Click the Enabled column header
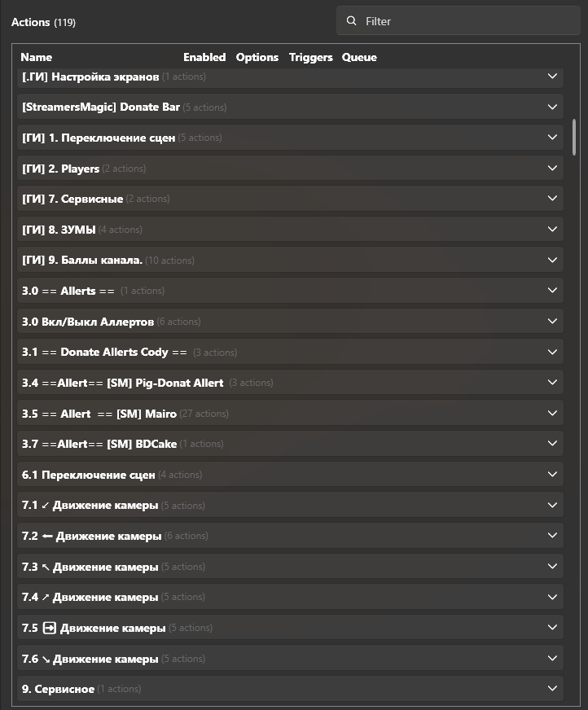 click(x=204, y=57)
